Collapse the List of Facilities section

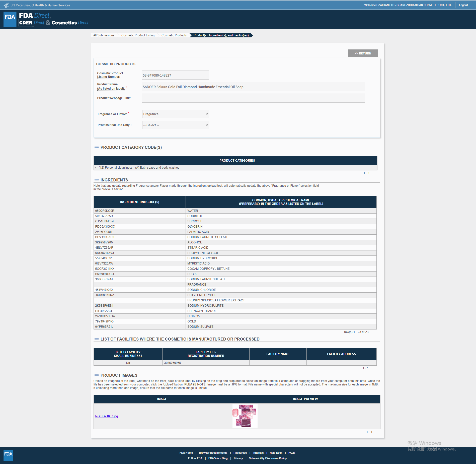tap(97, 339)
